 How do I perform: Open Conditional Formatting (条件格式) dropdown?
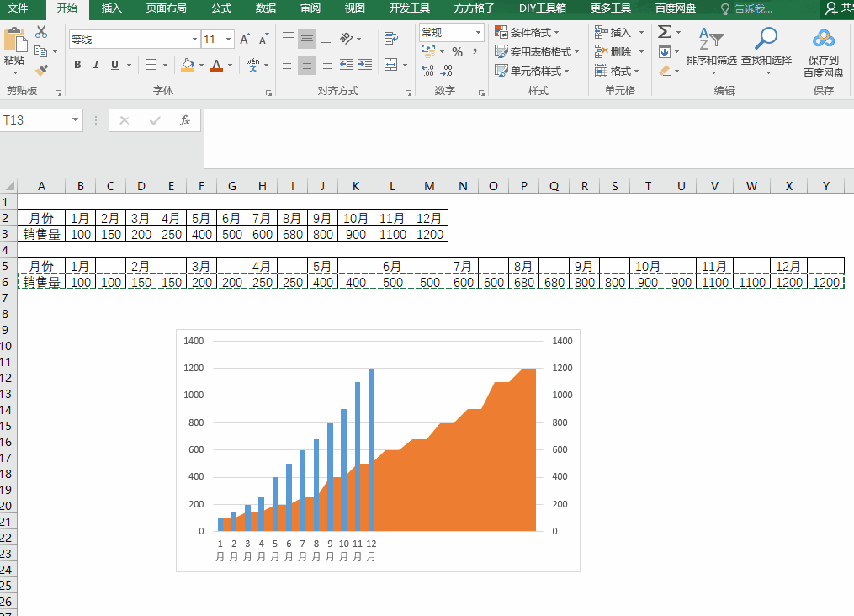click(528, 32)
